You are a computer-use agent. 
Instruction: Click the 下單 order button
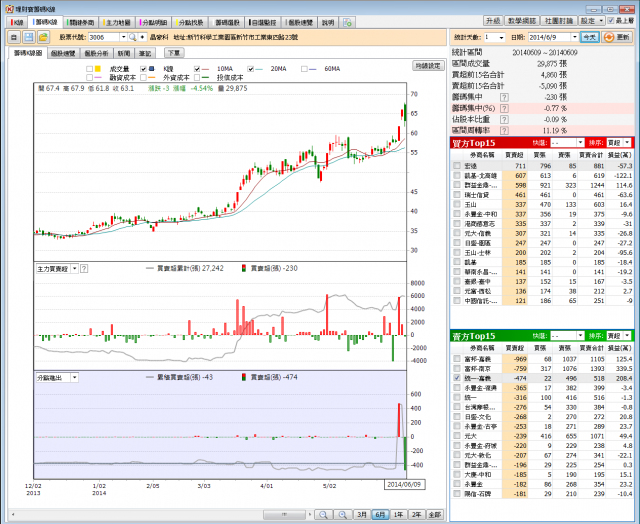[x=174, y=53]
